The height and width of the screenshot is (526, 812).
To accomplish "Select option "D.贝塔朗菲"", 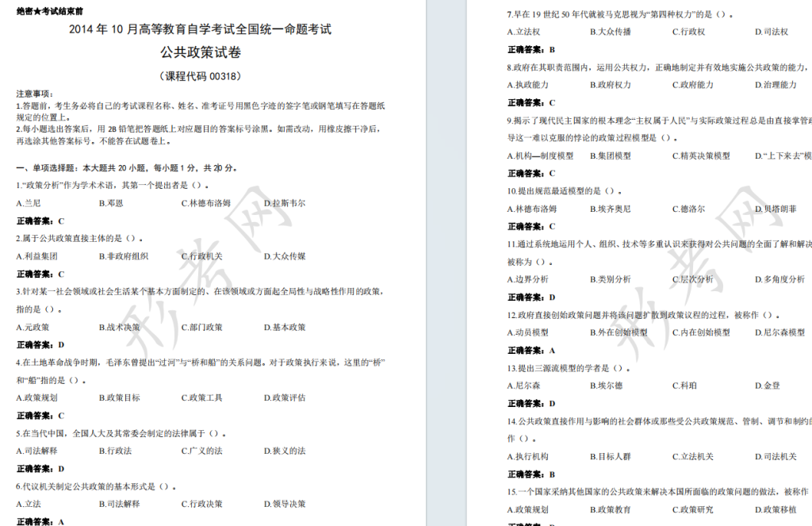I will pyautogui.click(x=776, y=209).
